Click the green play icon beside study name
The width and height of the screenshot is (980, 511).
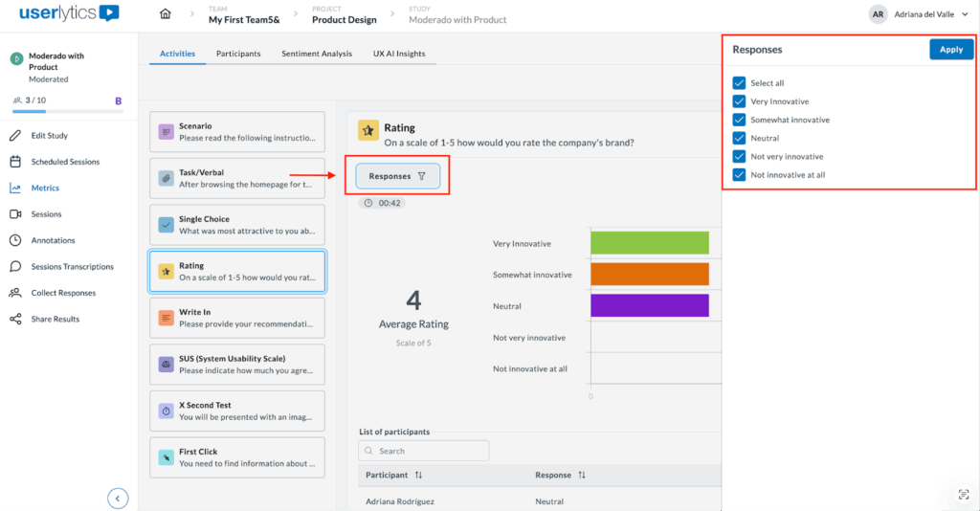pos(17,58)
